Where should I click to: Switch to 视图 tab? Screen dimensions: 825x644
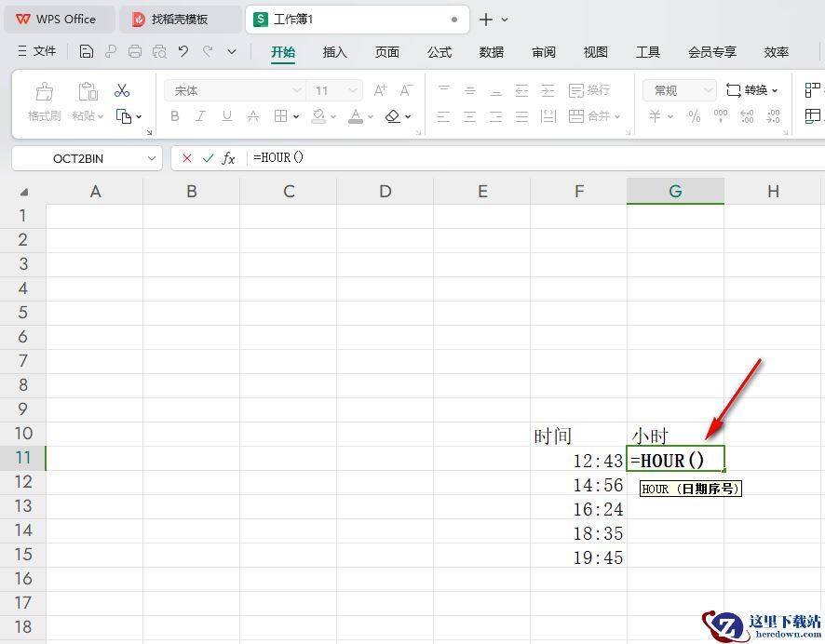(596, 52)
